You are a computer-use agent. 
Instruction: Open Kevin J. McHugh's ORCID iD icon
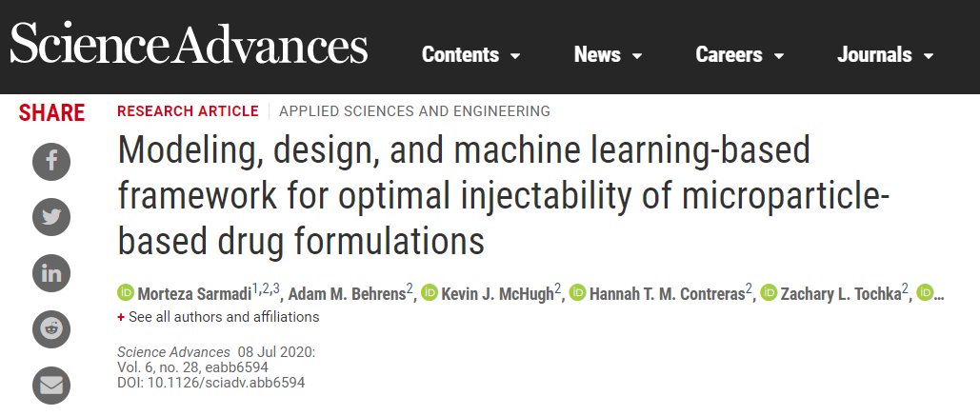tap(430, 292)
